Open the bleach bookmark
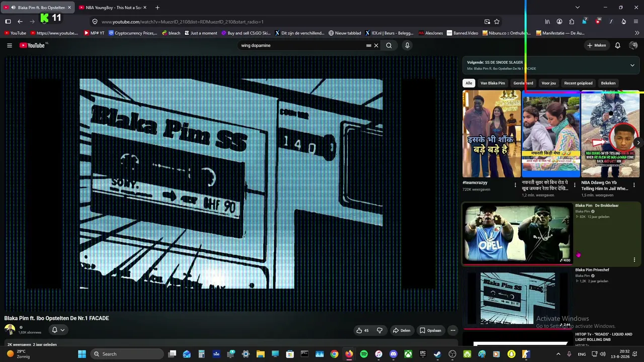 tap(171, 33)
